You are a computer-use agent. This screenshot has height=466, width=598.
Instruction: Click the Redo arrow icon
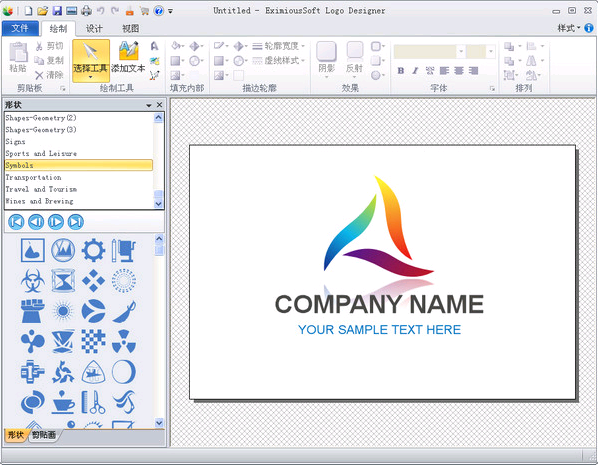115,11
